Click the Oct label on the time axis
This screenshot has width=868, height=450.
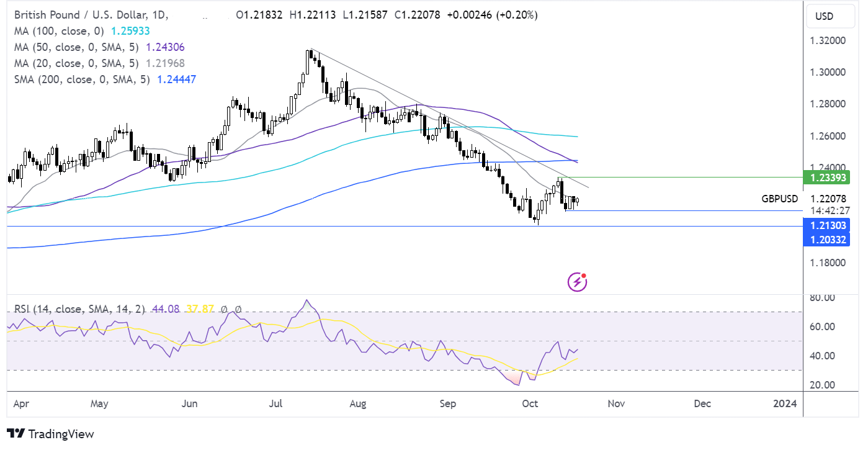[x=530, y=403]
